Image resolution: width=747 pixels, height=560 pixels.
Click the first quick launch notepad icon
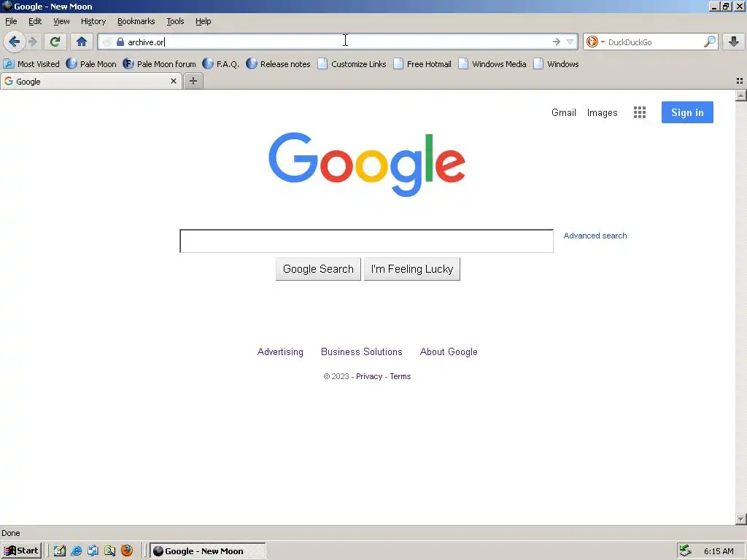click(x=60, y=551)
